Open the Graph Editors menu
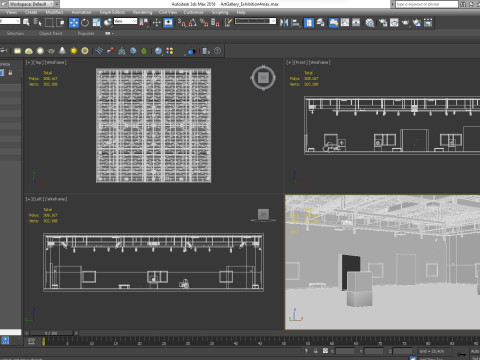 tap(112, 12)
